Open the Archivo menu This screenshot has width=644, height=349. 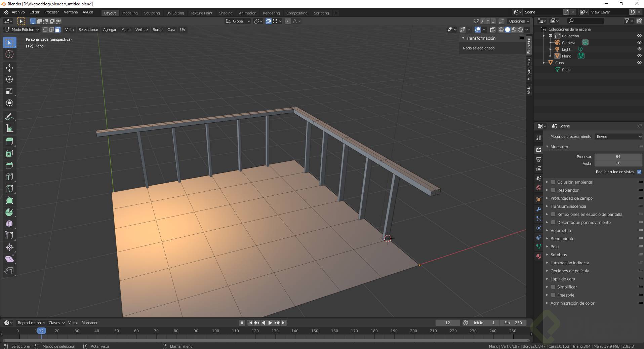pyautogui.click(x=18, y=12)
